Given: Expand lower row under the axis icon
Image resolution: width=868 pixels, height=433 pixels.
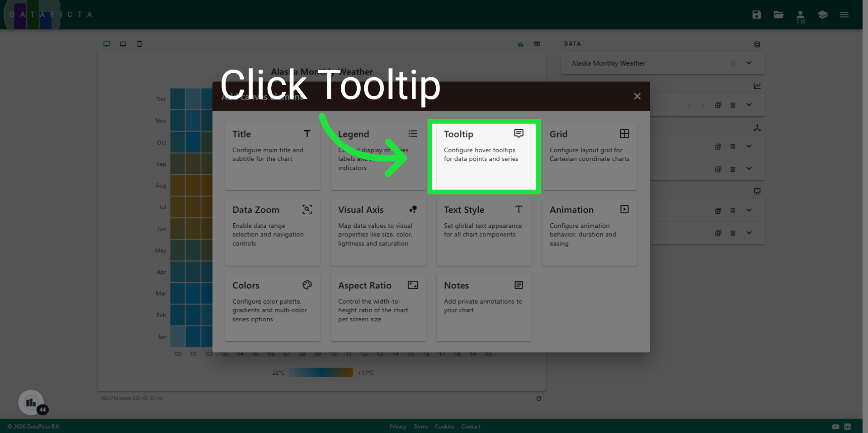Looking at the screenshot, I should [x=749, y=169].
